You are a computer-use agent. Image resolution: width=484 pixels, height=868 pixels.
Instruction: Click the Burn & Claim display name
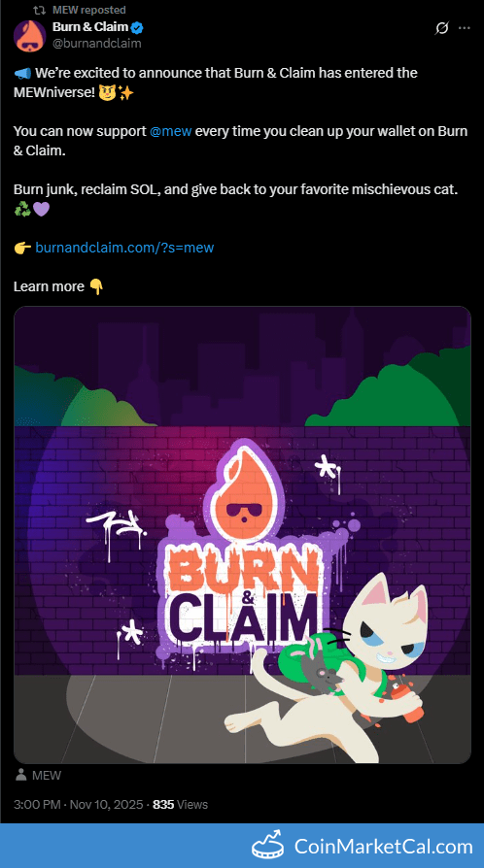(90, 27)
